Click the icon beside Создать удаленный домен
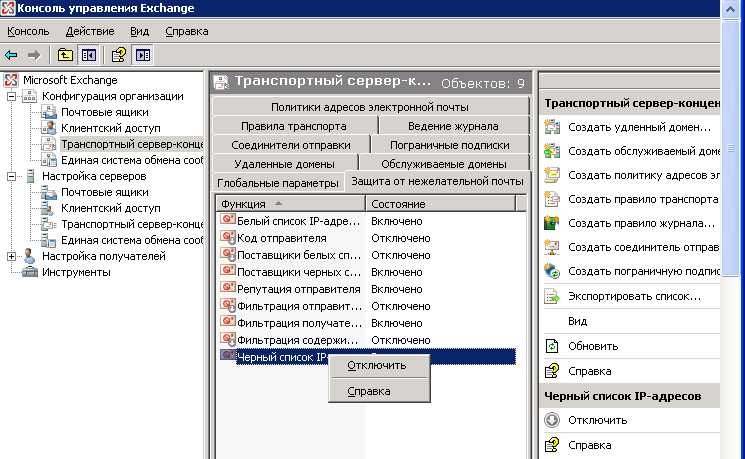This screenshot has height=459, width=745. click(x=552, y=127)
